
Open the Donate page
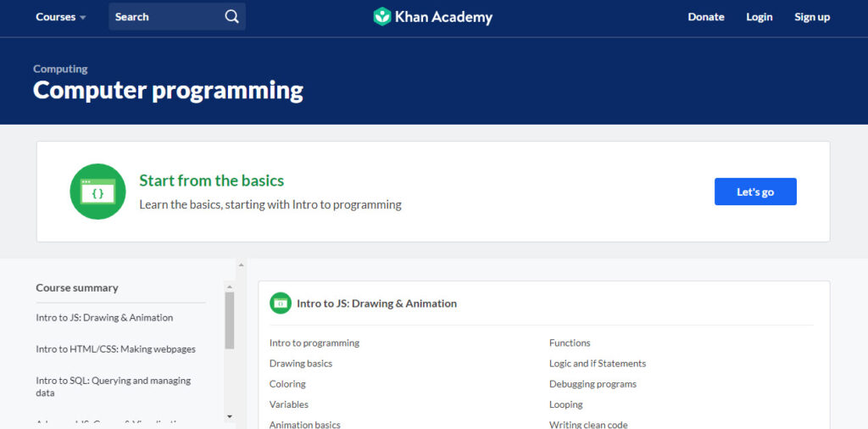pos(706,17)
